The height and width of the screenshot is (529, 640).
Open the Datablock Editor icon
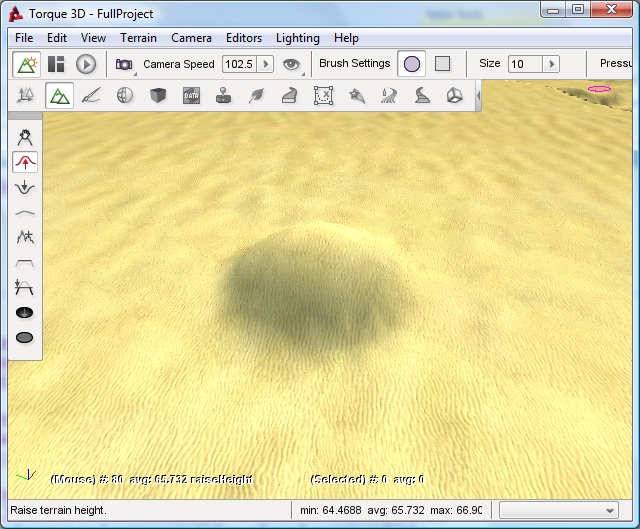pos(192,96)
